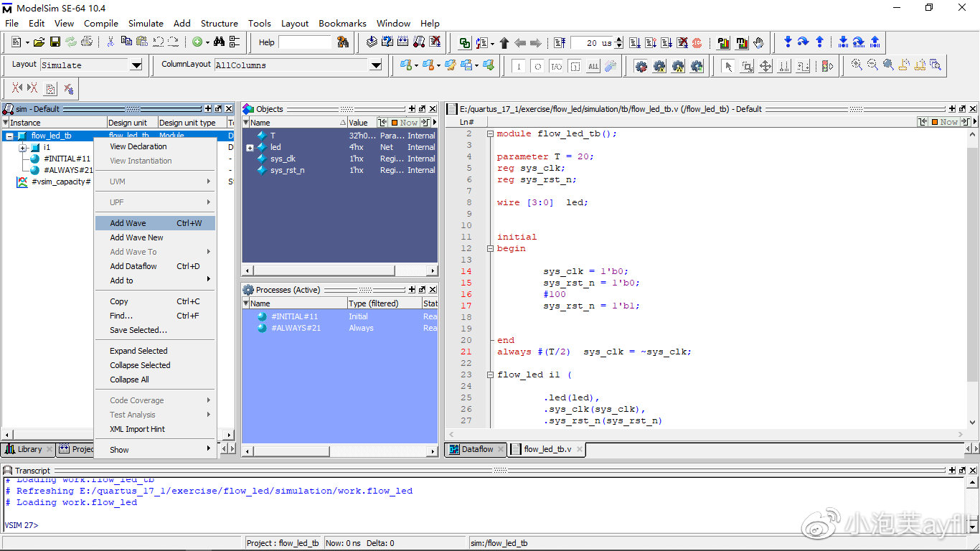Click Expand Selected in context menu
980x551 pixels.
(x=155, y=351)
